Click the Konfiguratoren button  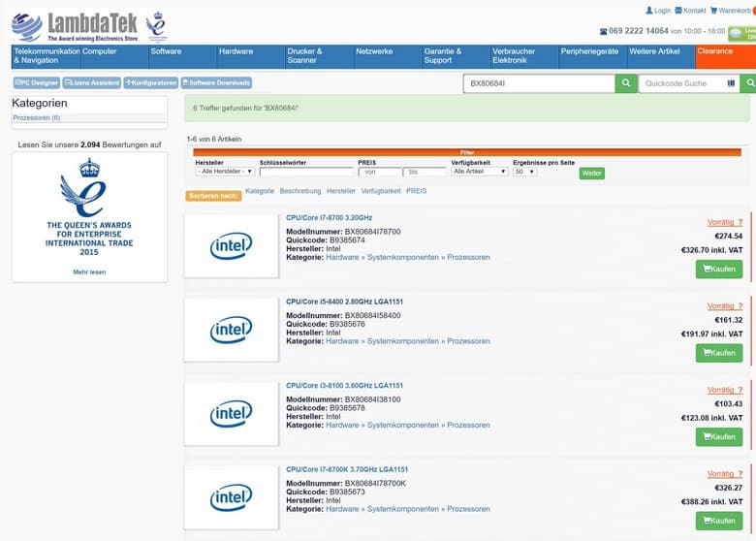[x=151, y=83]
